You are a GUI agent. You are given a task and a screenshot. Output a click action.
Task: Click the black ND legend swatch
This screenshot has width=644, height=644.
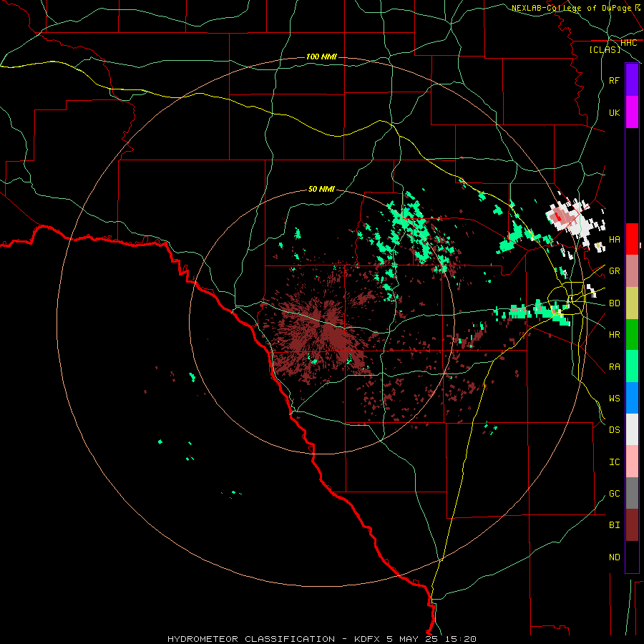(632, 557)
